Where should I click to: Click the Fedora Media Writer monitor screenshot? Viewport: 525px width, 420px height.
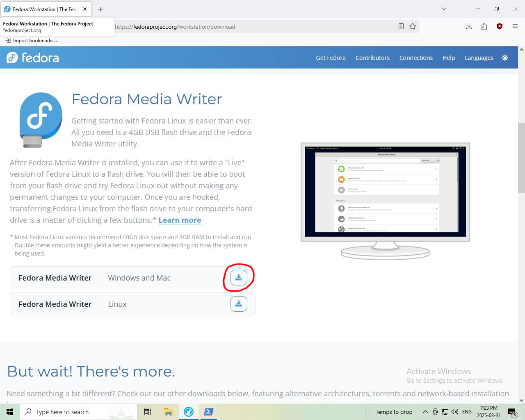pyautogui.click(x=385, y=201)
